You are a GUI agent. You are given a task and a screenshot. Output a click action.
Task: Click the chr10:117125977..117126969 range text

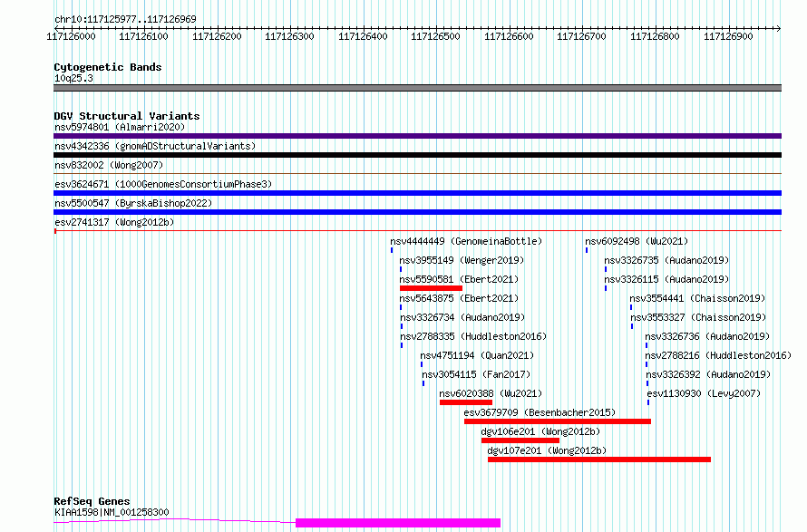tap(125, 20)
